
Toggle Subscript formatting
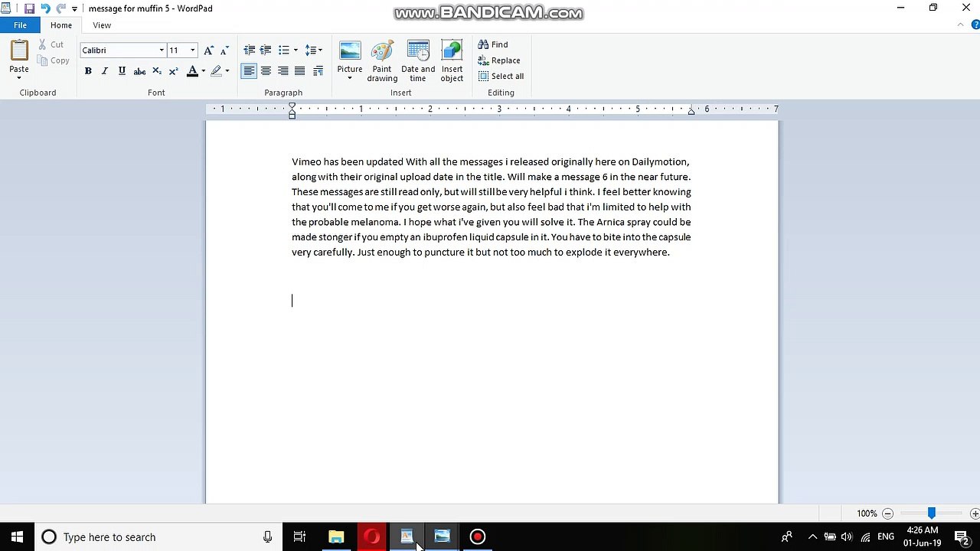pos(157,71)
